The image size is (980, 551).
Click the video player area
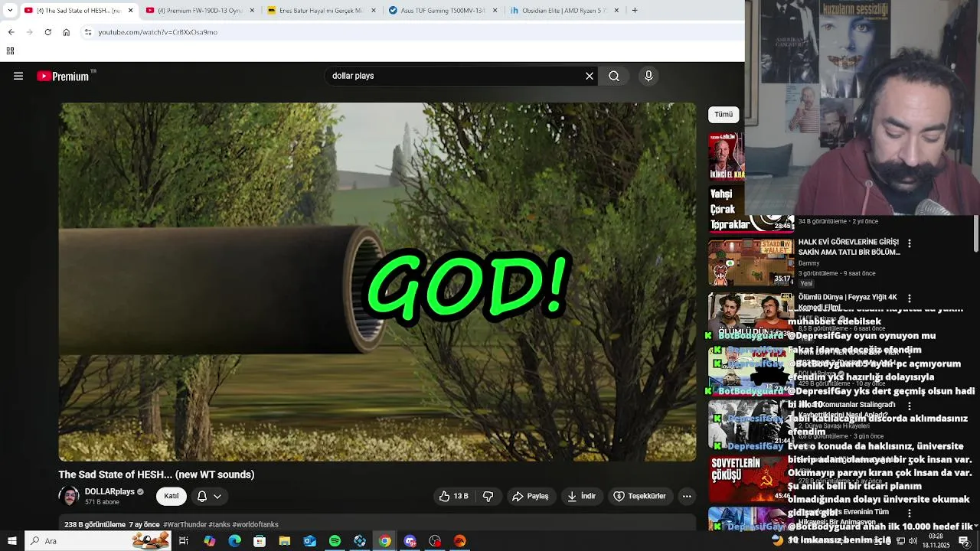coord(377,282)
